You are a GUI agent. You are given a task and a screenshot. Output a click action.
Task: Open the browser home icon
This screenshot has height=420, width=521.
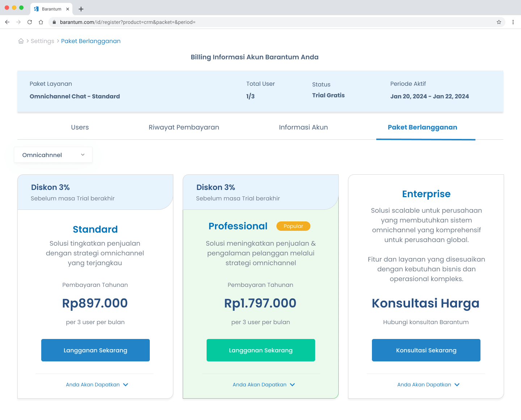[41, 22]
